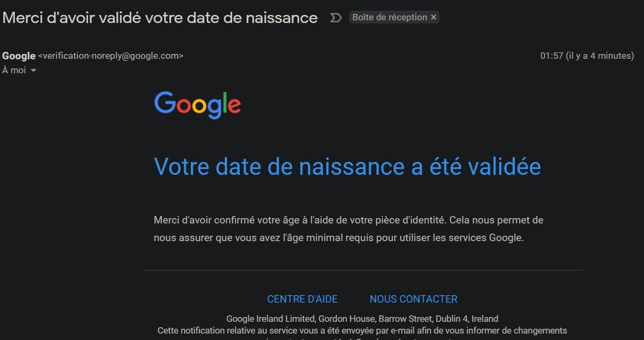Click the Google logo in the email

pos(198,105)
